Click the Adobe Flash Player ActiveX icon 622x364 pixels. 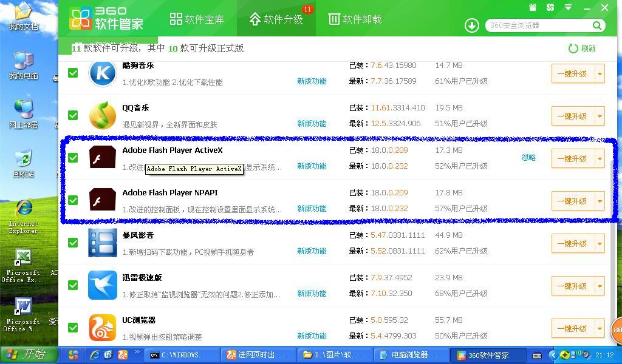[103, 157]
